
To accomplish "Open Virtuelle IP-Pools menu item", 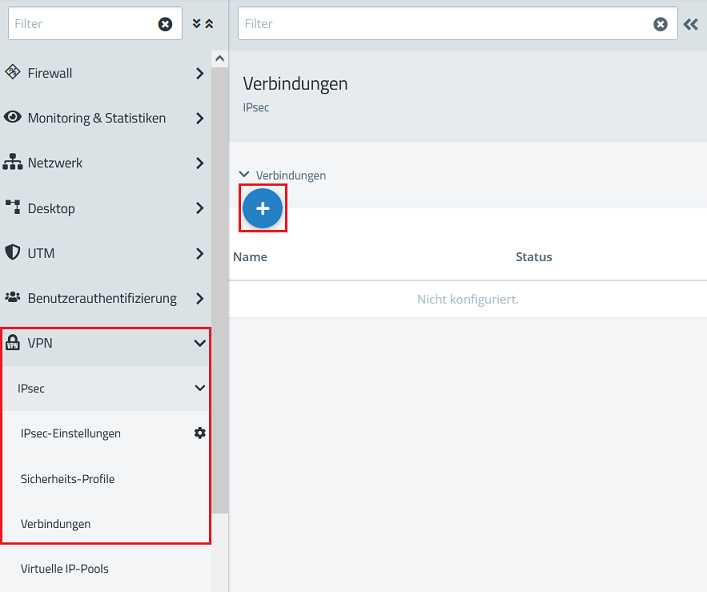I will click(x=65, y=569).
